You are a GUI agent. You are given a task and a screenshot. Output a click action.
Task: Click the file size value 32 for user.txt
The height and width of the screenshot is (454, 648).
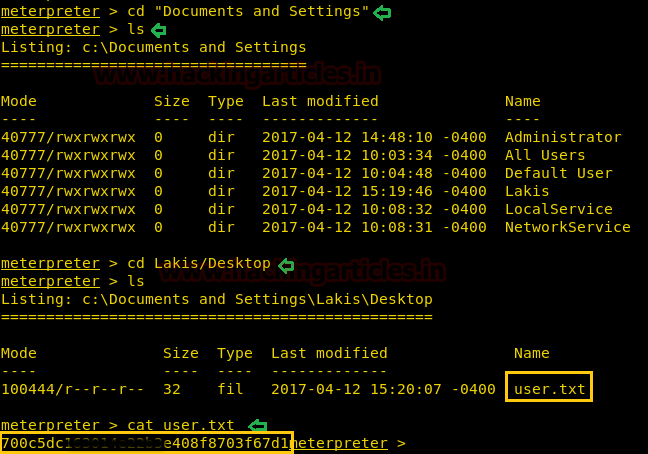[172, 389]
